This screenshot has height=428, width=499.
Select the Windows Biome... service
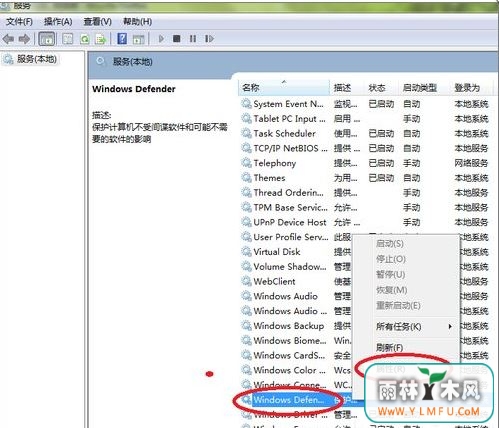tap(290, 340)
